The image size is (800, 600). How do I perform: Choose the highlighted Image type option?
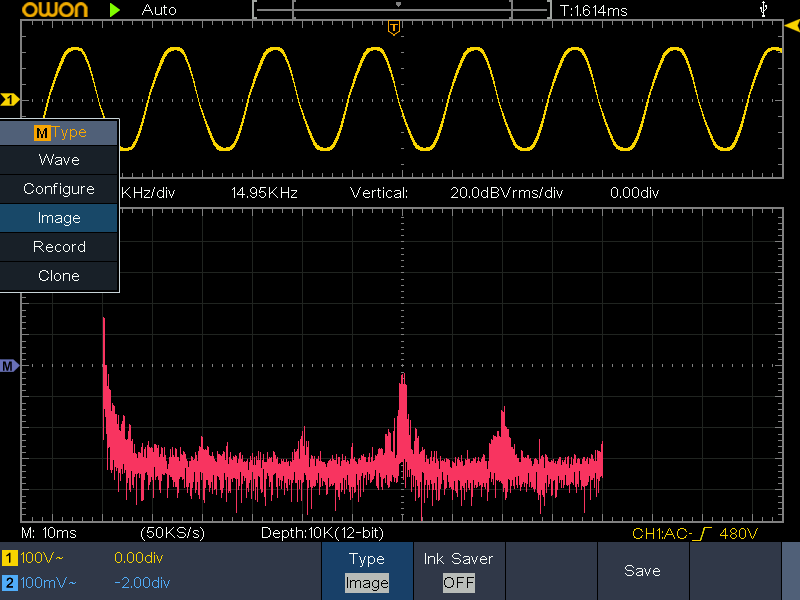coord(59,218)
